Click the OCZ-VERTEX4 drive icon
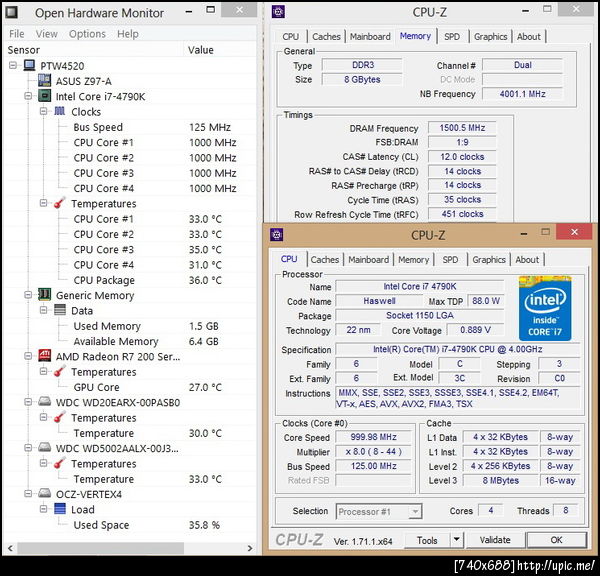600x576 pixels. tap(44, 493)
